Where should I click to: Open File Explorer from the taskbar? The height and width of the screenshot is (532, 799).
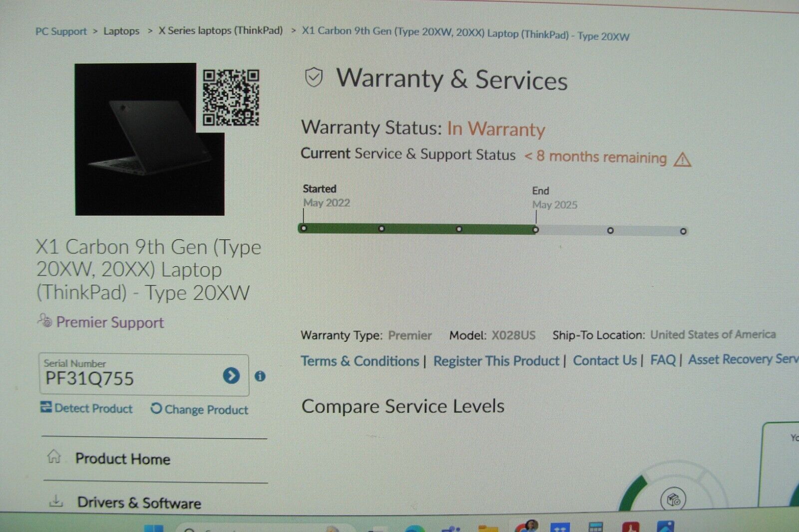tap(488, 528)
